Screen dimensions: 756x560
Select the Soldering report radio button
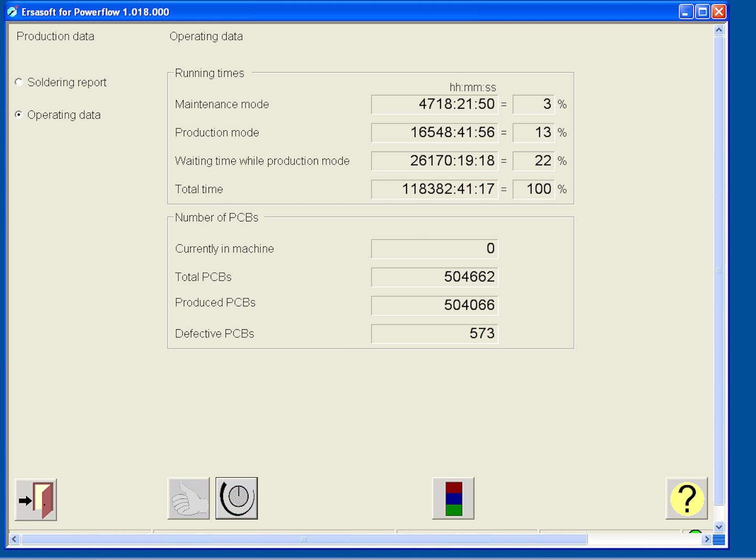click(19, 82)
